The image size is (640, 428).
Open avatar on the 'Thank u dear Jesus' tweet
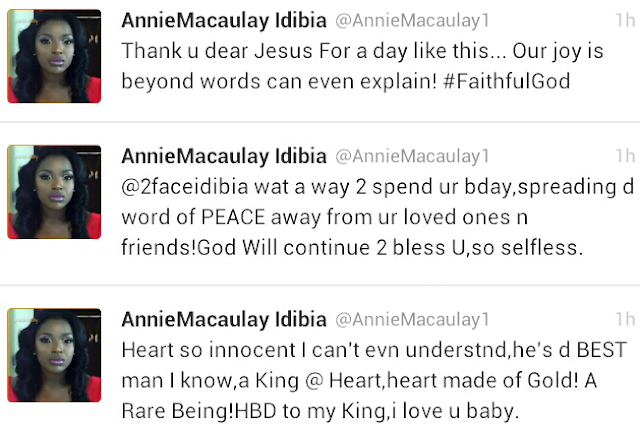pyautogui.click(x=54, y=52)
